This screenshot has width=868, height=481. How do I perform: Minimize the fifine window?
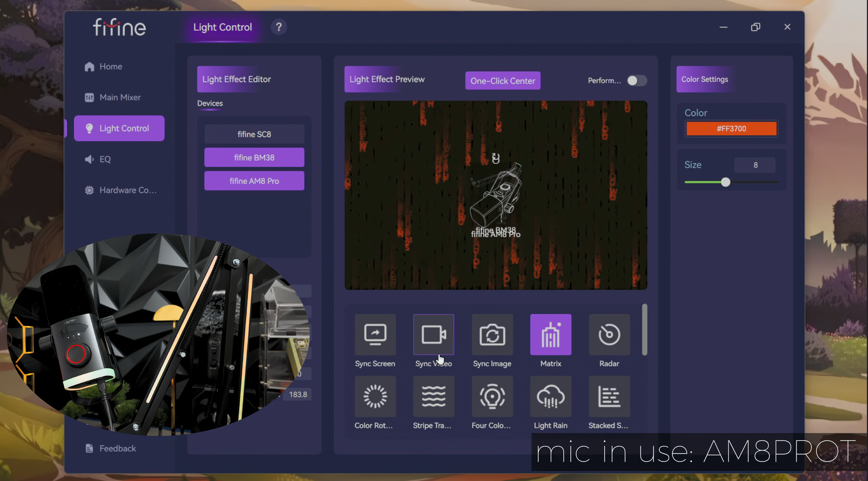click(x=723, y=27)
